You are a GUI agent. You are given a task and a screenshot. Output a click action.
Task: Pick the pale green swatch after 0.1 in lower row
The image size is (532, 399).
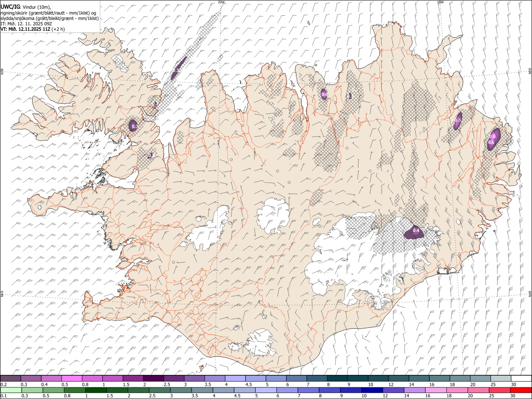point(11,390)
